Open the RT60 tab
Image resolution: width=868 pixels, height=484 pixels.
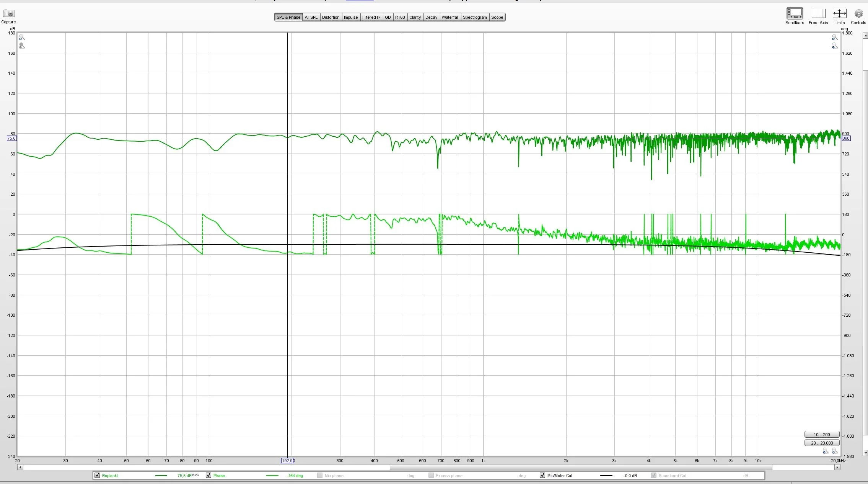(400, 17)
